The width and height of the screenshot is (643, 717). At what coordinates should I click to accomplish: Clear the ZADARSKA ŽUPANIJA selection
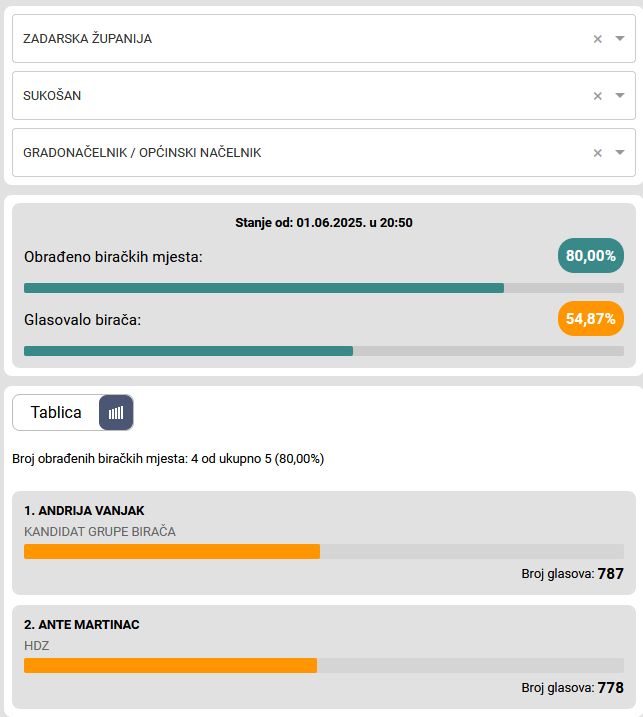(x=597, y=39)
